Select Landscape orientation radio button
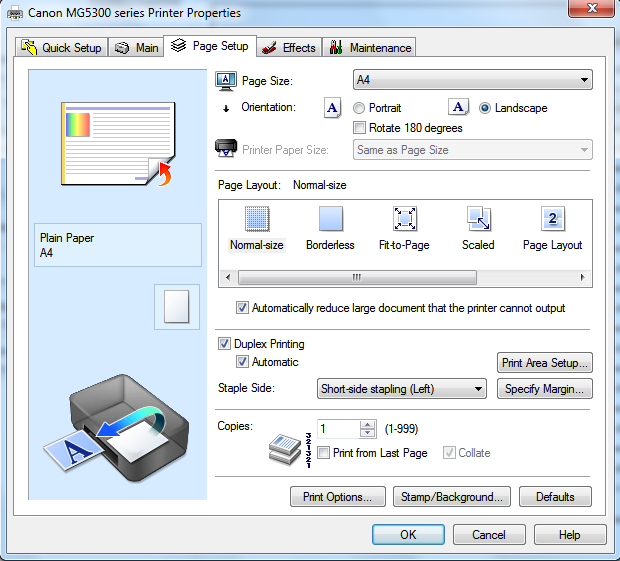This screenshot has width=620, height=561. [485, 108]
